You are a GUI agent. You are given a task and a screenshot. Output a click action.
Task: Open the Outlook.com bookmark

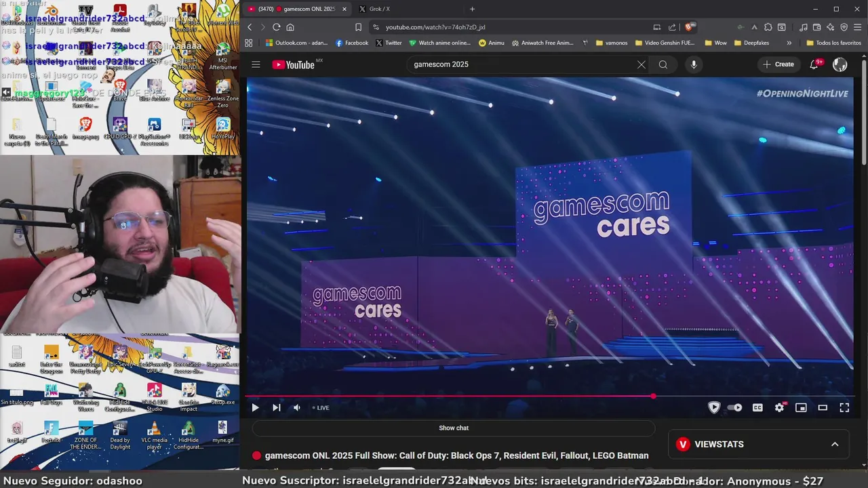point(296,43)
